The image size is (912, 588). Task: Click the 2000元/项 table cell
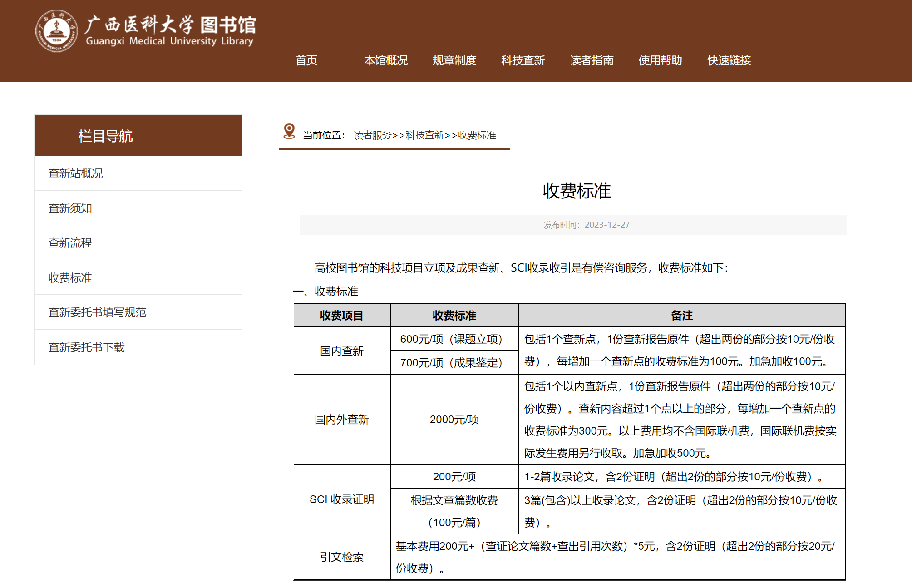tap(454, 420)
